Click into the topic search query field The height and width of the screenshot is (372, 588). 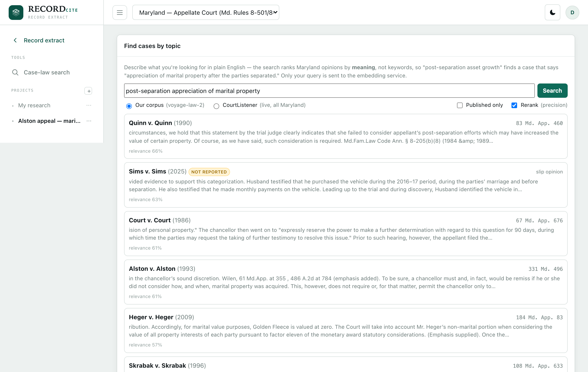click(x=329, y=91)
